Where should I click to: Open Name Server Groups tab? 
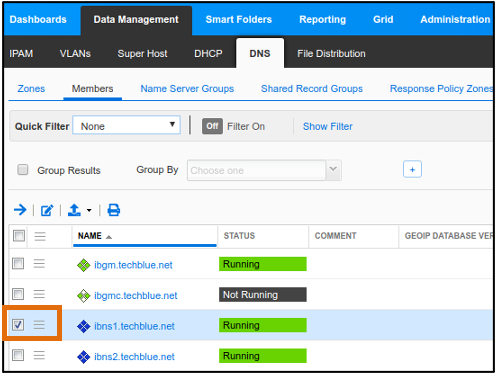(187, 89)
